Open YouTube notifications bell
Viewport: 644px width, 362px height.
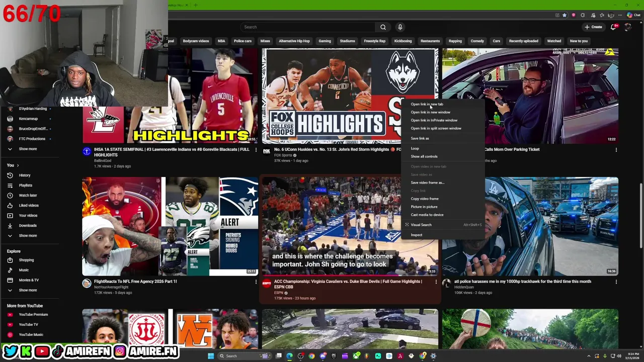click(613, 27)
